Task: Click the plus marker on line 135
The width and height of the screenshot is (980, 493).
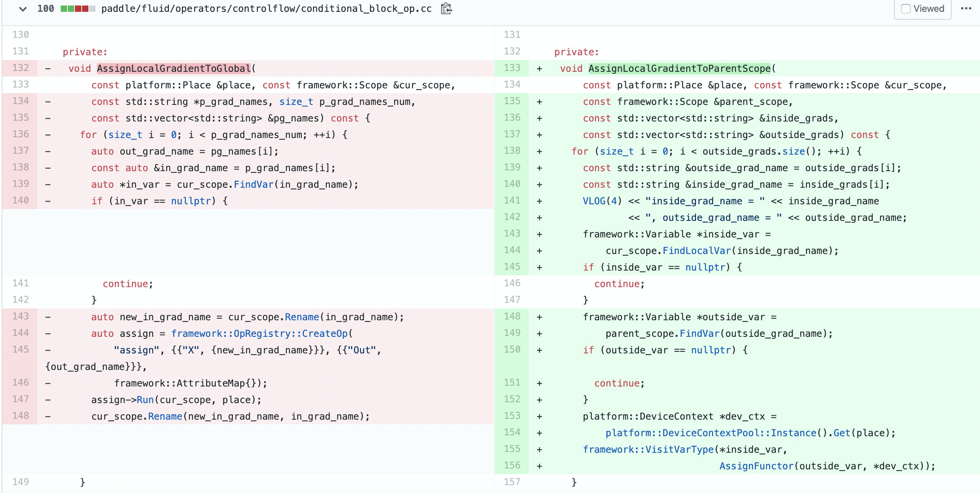Action: tap(539, 102)
